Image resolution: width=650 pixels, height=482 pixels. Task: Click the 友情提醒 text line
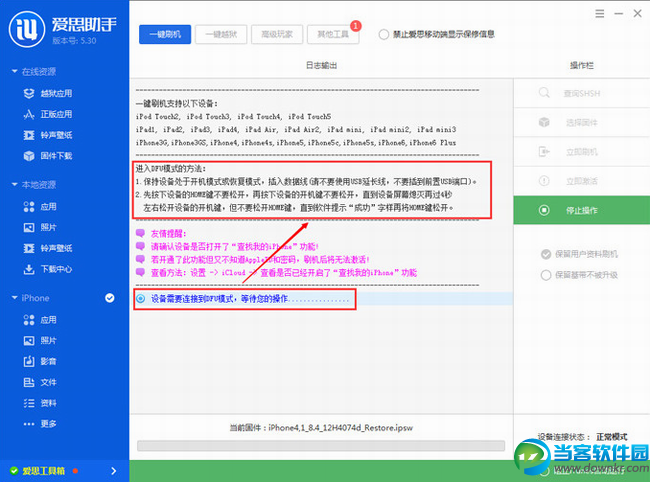(x=168, y=234)
